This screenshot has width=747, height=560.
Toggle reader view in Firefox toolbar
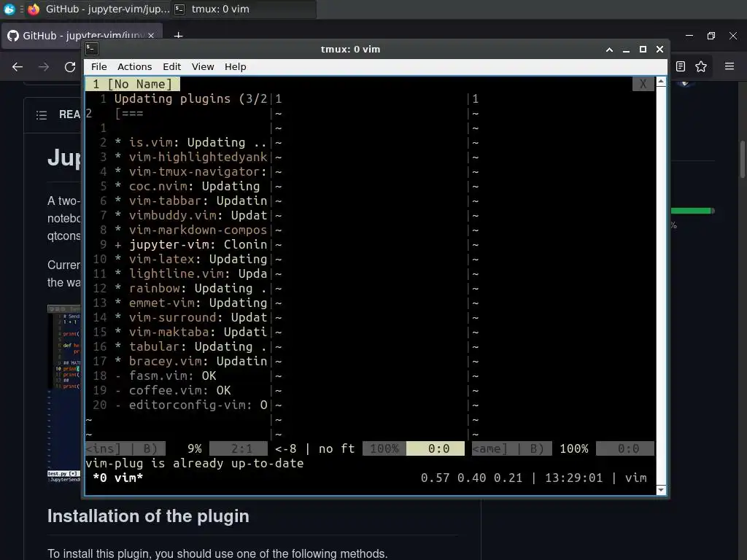tap(681, 66)
